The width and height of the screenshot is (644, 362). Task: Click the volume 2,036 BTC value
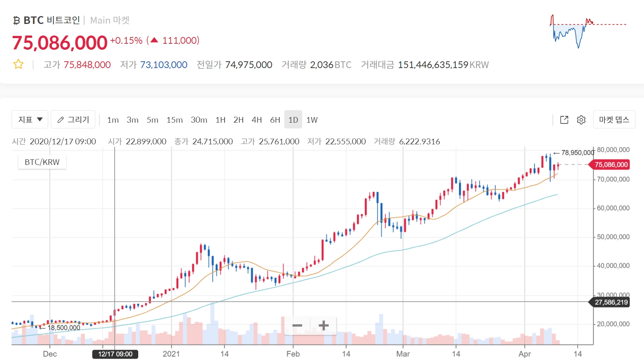pos(331,65)
